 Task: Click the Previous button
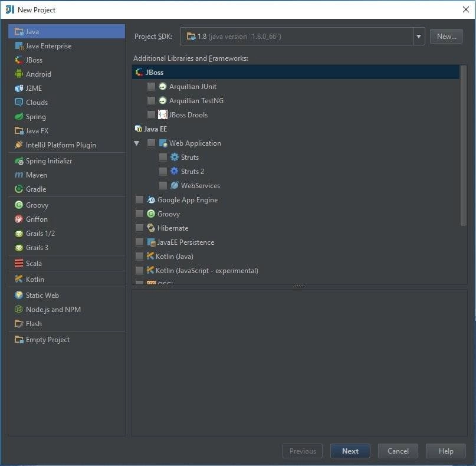[303, 451]
